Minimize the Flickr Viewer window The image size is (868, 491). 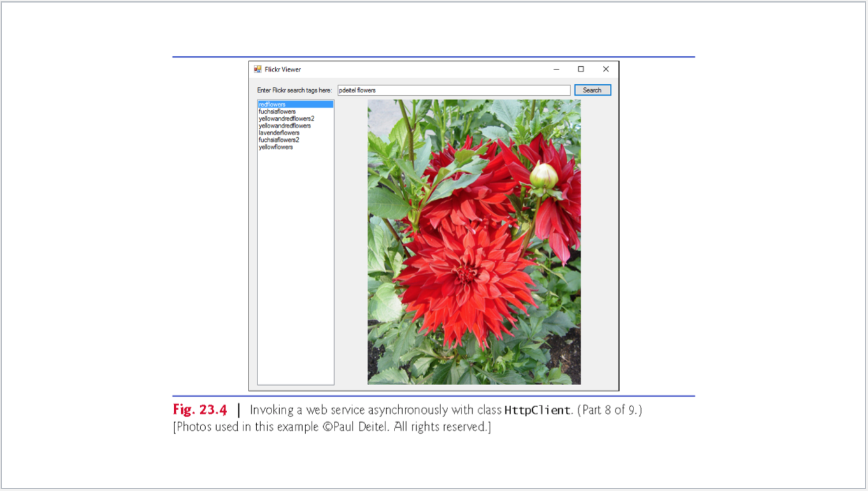point(556,68)
